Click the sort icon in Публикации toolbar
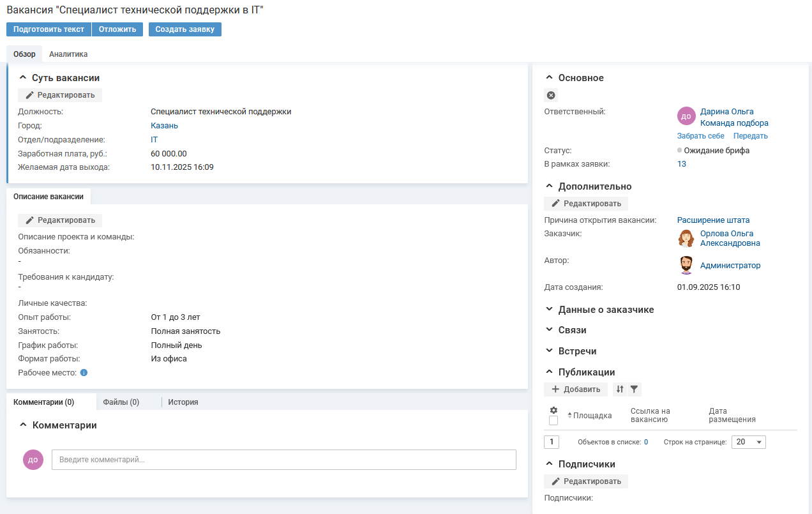 pos(620,389)
